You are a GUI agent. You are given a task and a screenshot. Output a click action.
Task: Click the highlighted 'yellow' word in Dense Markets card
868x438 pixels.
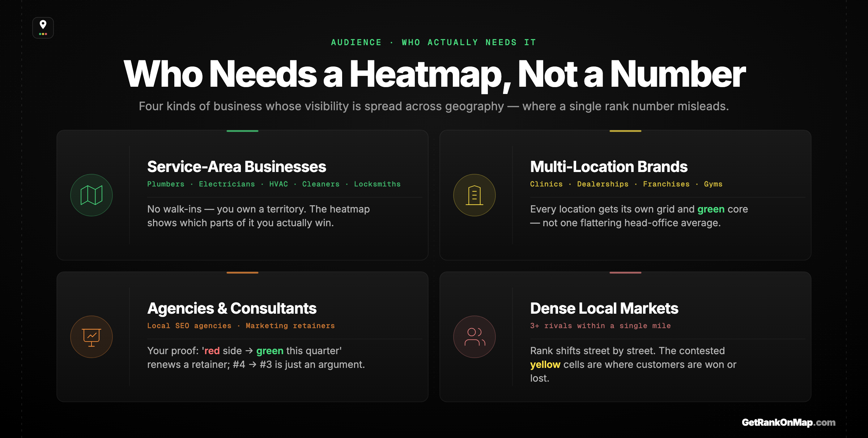click(x=545, y=365)
